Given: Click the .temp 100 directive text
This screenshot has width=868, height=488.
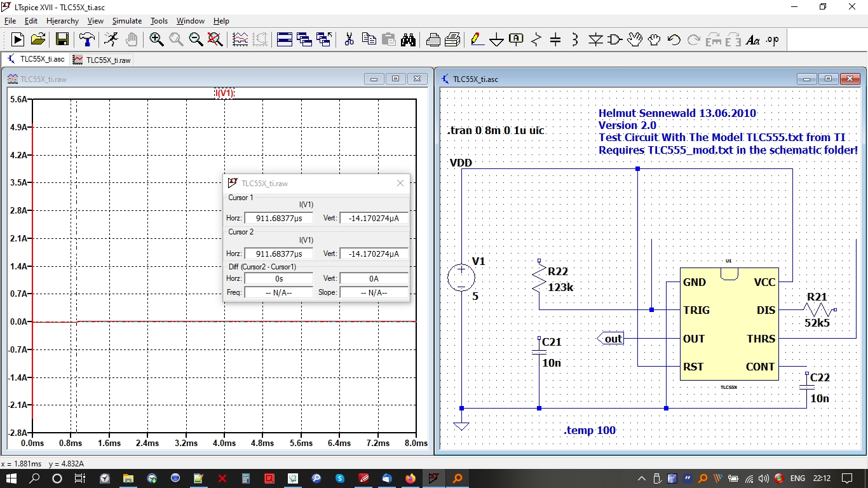Looking at the screenshot, I should pyautogui.click(x=590, y=430).
